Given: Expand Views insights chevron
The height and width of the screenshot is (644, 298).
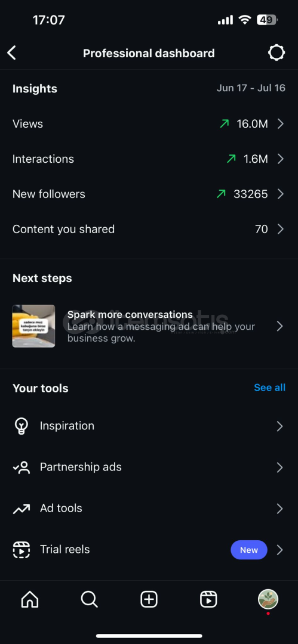Looking at the screenshot, I should click(280, 123).
